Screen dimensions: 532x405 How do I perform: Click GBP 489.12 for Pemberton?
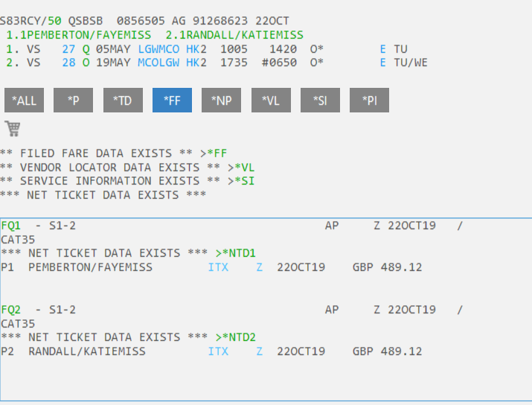click(x=388, y=267)
